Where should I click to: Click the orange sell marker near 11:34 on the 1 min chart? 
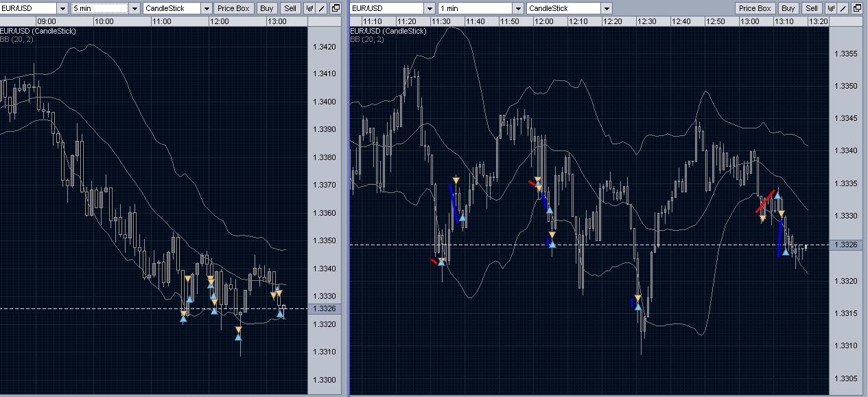456,180
